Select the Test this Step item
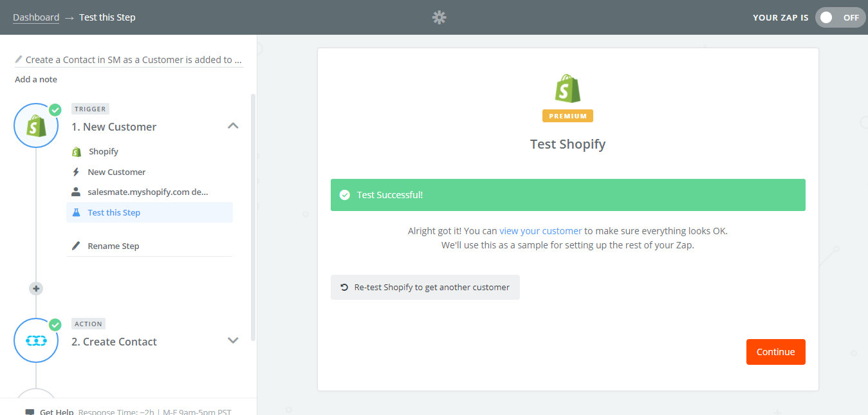868x415 pixels. tap(149, 212)
